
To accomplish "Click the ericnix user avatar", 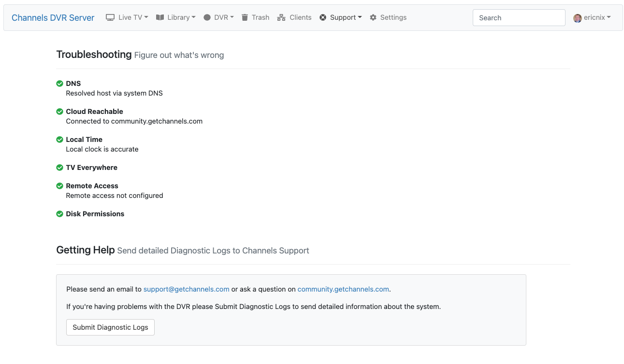I will click(577, 18).
